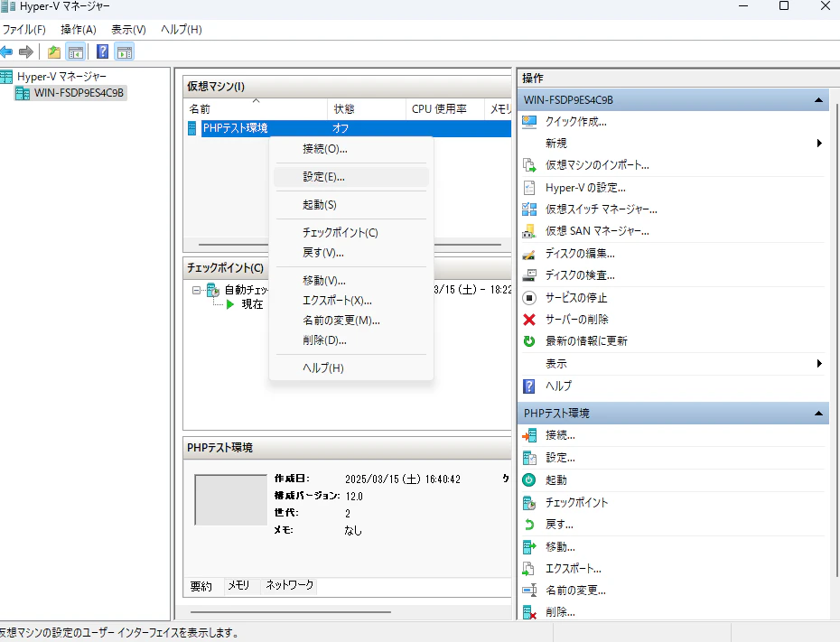Click the エクスポート icon in actions pane

[x=529, y=569]
